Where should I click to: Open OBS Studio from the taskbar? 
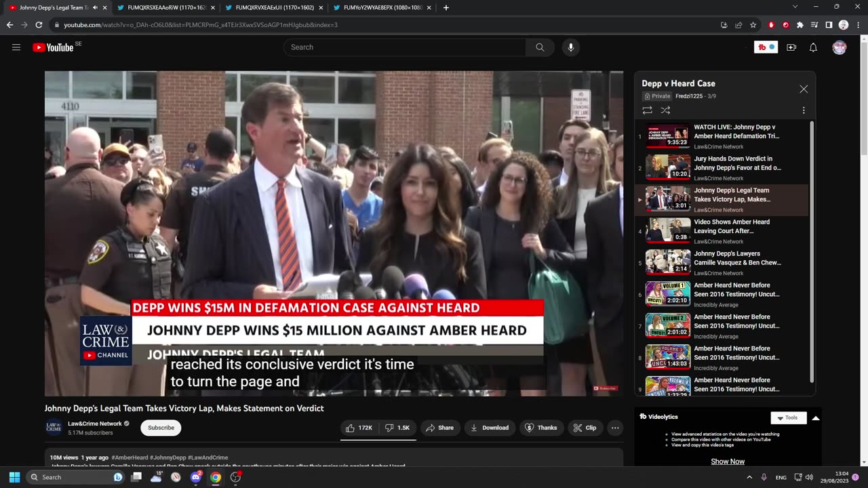click(235, 477)
